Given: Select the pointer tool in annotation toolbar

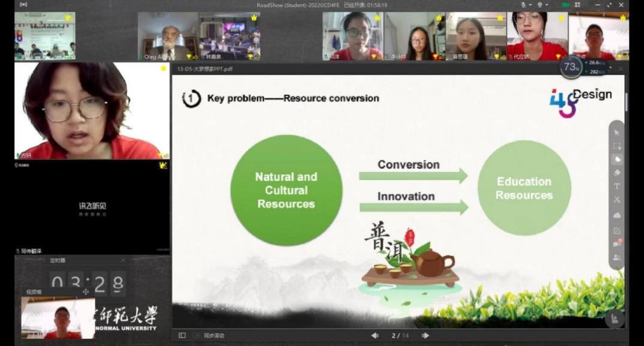Looking at the screenshot, I should 616,132.
